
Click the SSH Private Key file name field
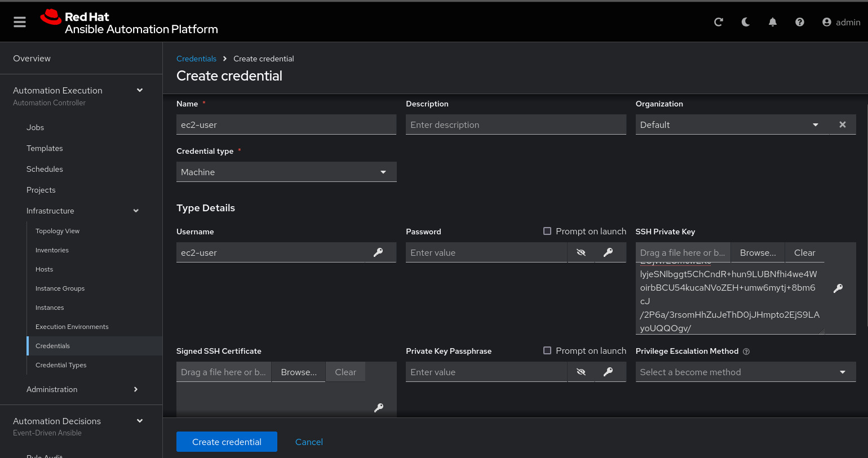point(683,252)
